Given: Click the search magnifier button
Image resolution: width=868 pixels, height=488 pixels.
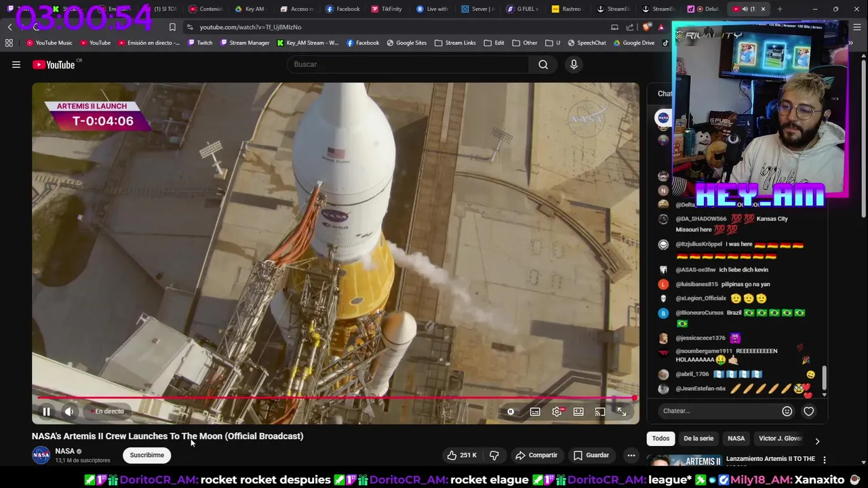Looking at the screenshot, I should coord(543,64).
